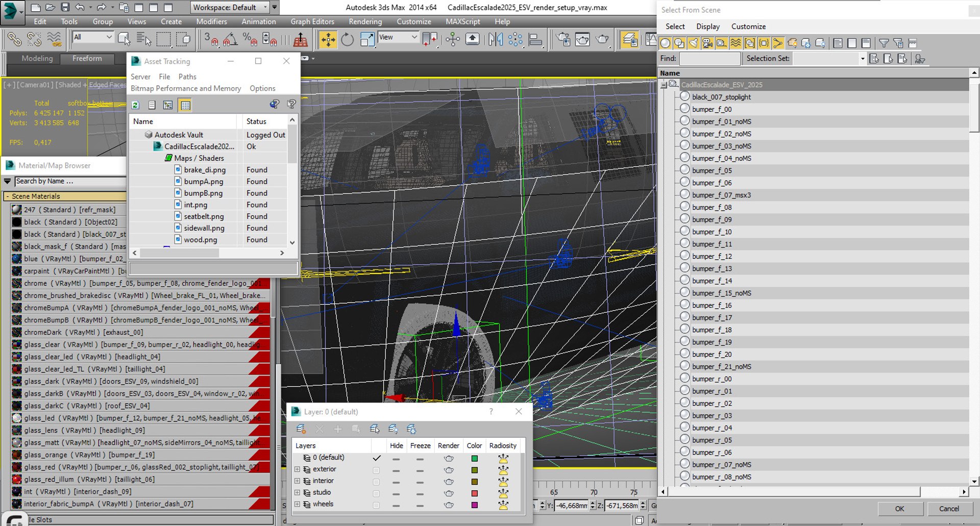Expand the exterior layer
The width and height of the screenshot is (980, 526).
(297, 469)
